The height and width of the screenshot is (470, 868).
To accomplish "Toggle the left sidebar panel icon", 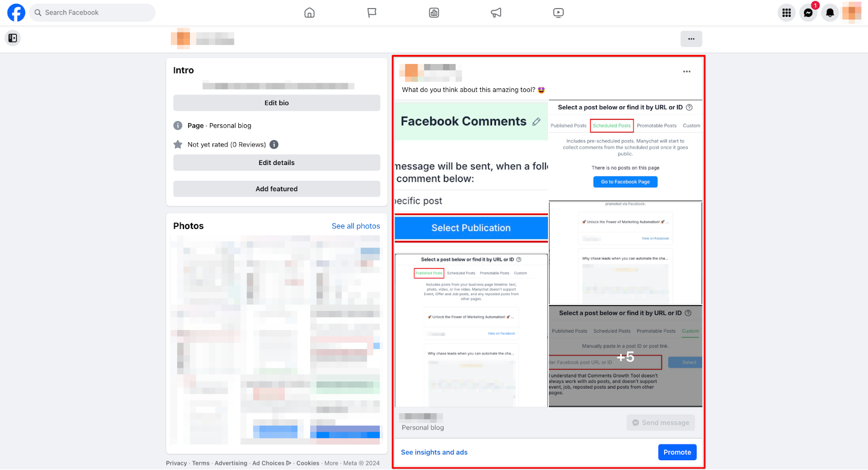I will (x=12, y=38).
